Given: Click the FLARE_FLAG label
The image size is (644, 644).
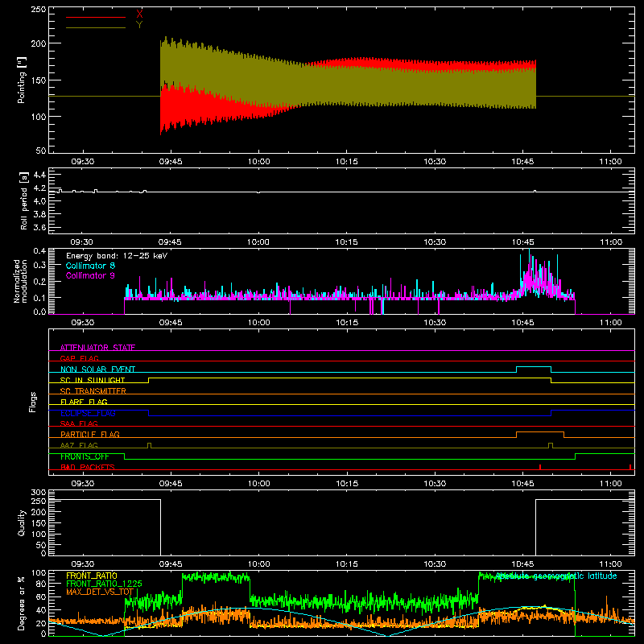Looking at the screenshot, I should 84,402.
